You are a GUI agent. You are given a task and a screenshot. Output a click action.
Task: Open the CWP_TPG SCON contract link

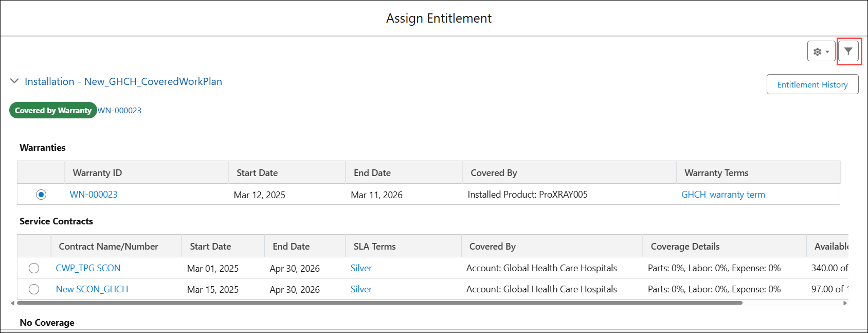pyautogui.click(x=88, y=268)
